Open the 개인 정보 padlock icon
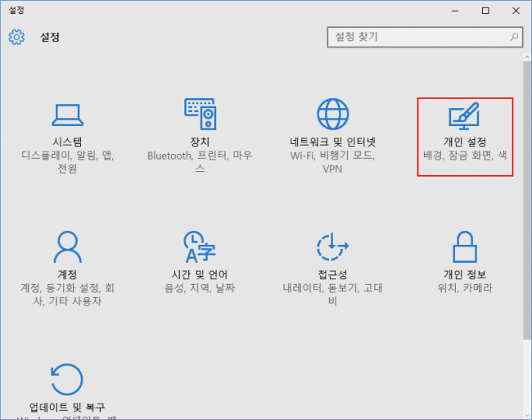Viewport: 532px width, 420px height. click(465, 247)
